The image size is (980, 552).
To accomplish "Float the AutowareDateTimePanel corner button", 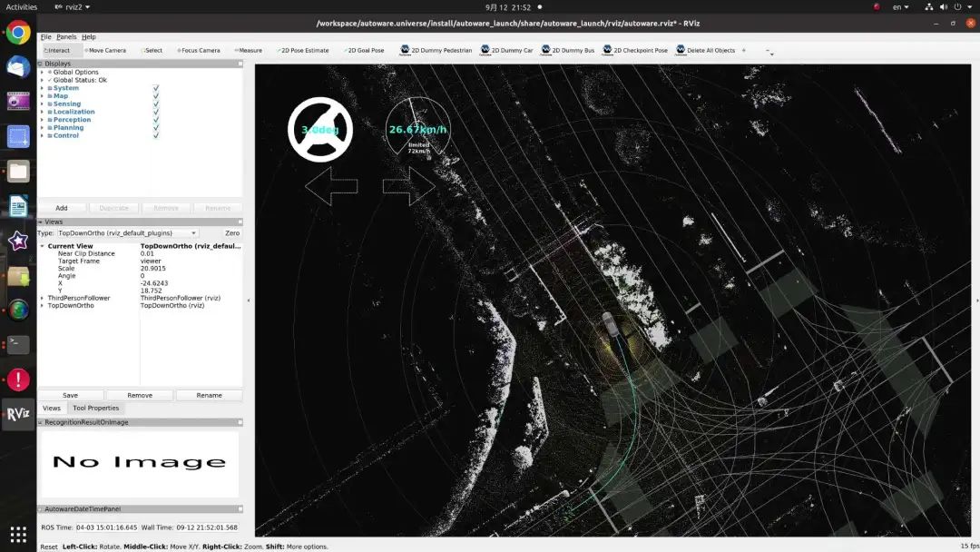I will tap(240, 508).
